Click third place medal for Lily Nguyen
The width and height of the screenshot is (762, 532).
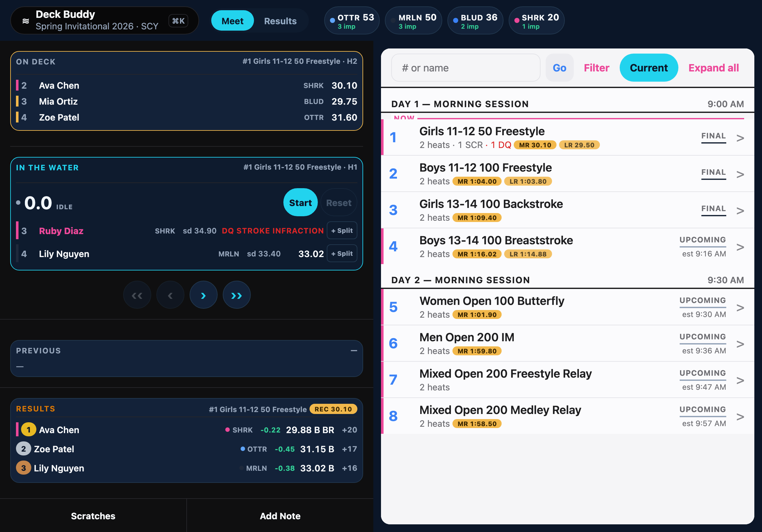coord(23,468)
